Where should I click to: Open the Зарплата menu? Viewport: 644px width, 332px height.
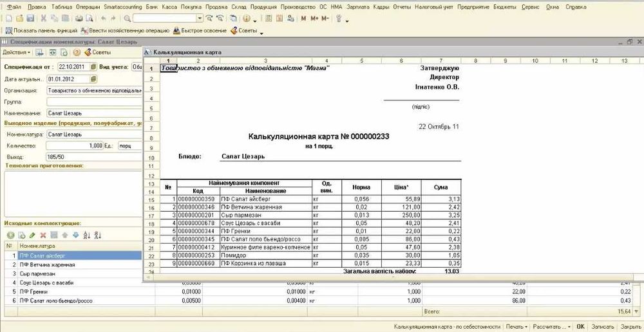tap(357, 7)
